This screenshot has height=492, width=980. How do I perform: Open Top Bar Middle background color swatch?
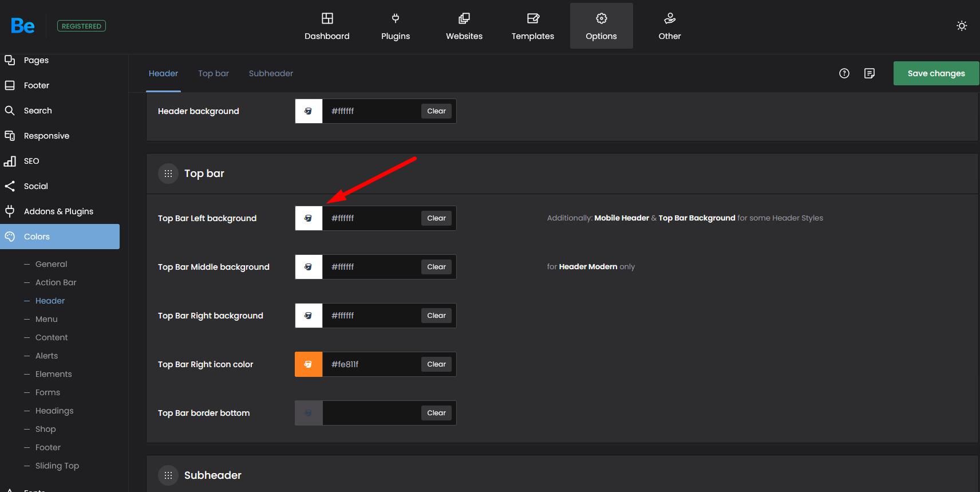(x=309, y=267)
